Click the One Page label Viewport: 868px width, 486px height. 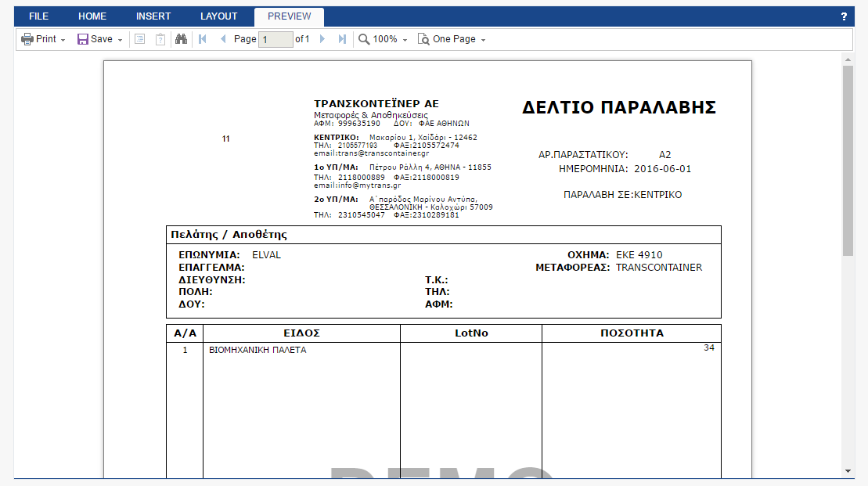tap(454, 39)
